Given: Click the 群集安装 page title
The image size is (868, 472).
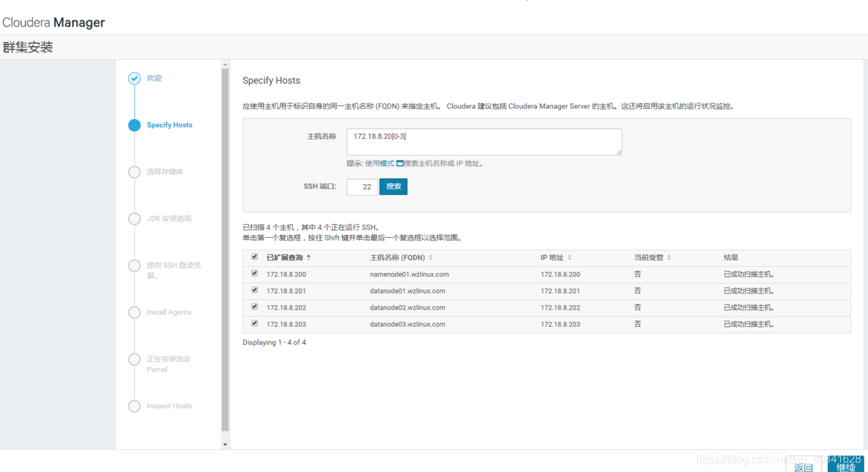Looking at the screenshot, I should click(x=28, y=48).
